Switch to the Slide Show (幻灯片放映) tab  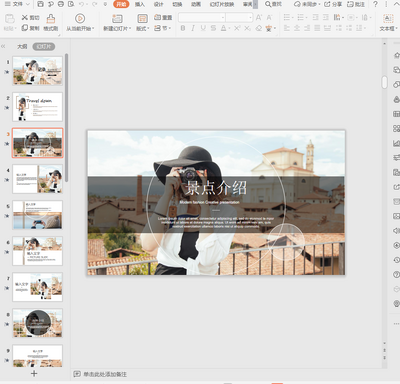point(222,4)
